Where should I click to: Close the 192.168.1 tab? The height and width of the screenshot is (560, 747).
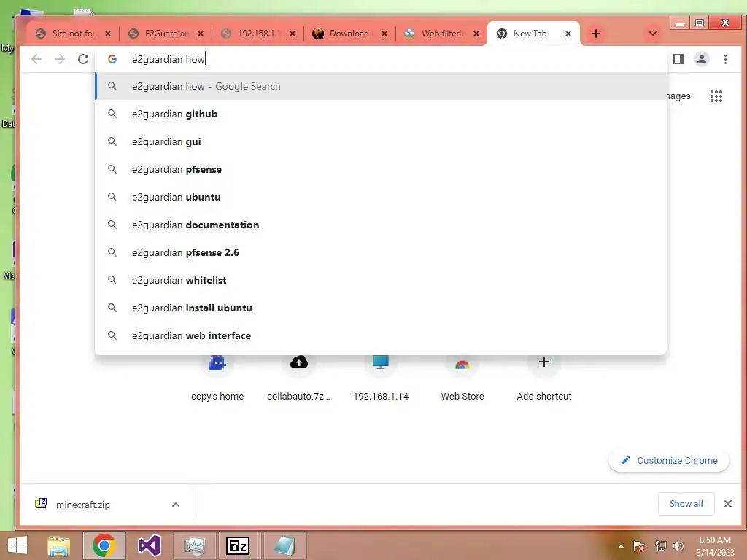click(292, 34)
